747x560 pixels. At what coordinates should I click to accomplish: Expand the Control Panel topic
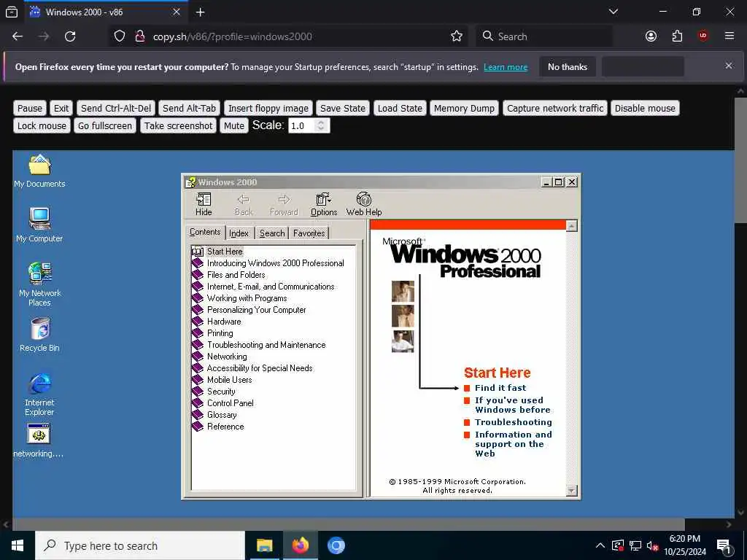tap(230, 403)
